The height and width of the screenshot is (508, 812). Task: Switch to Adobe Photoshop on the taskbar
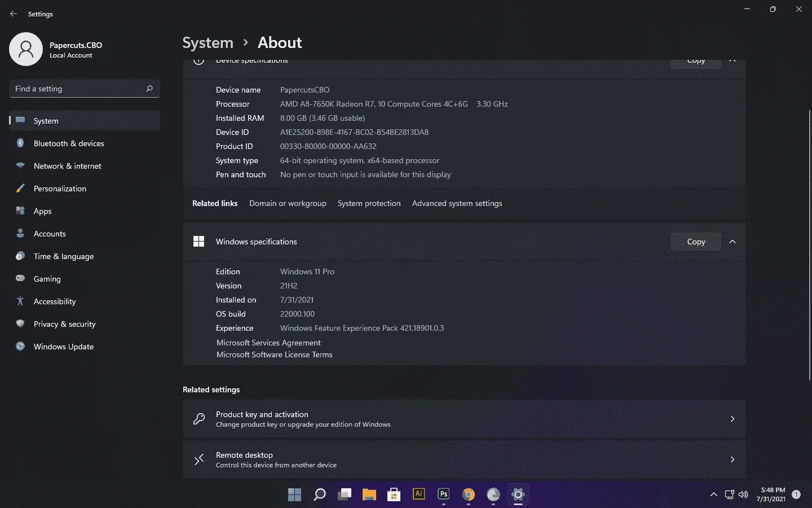point(444,494)
